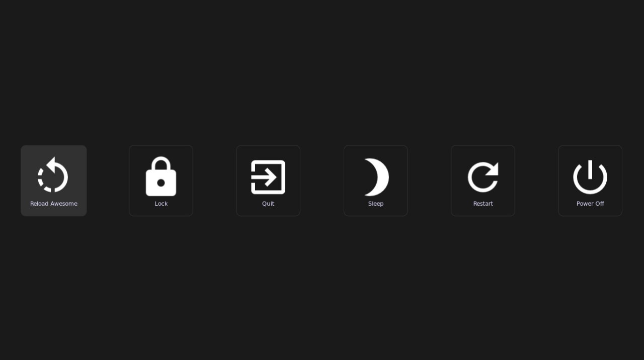
Task: Select the 'Quit' text label
Action: pyautogui.click(x=268, y=204)
